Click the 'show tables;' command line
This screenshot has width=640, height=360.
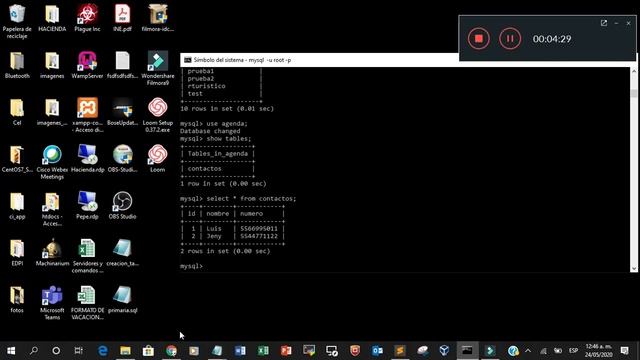click(216, 139)
